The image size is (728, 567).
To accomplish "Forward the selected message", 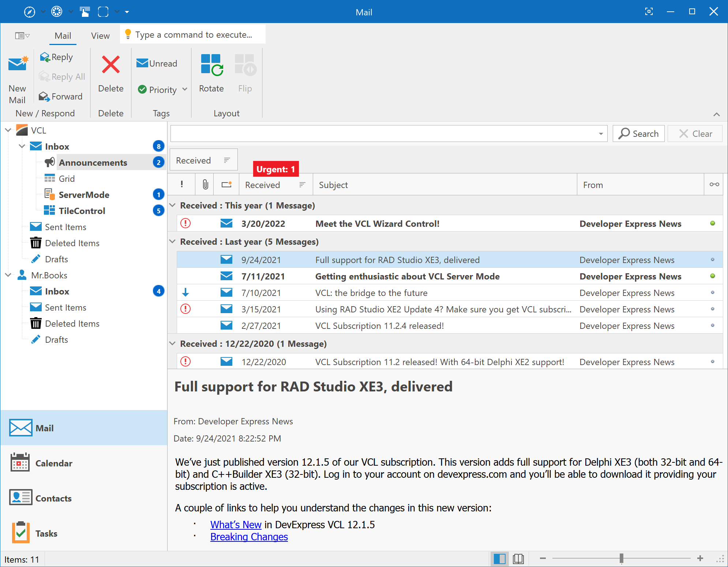I will point(61,96).
